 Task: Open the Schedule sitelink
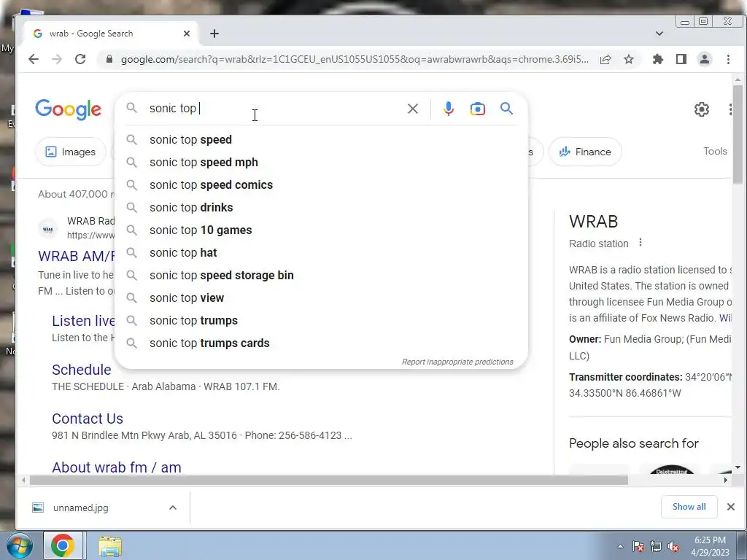tap(82, 370)
